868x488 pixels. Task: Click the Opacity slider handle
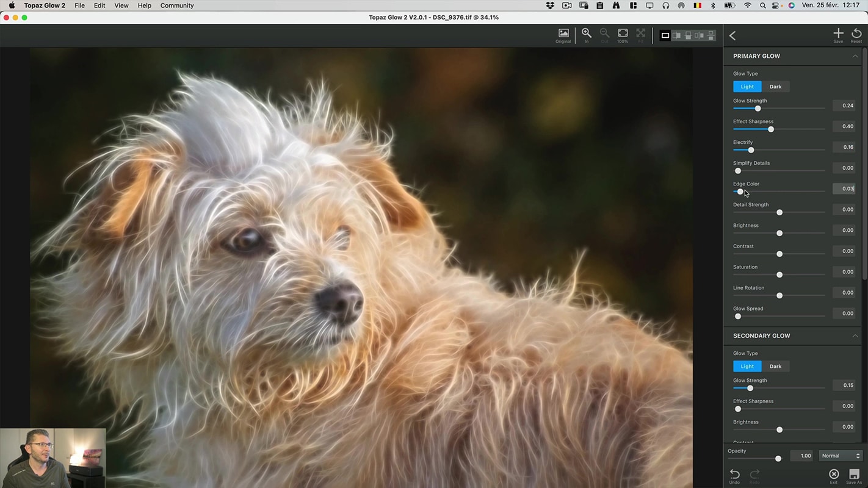[778, 459]
